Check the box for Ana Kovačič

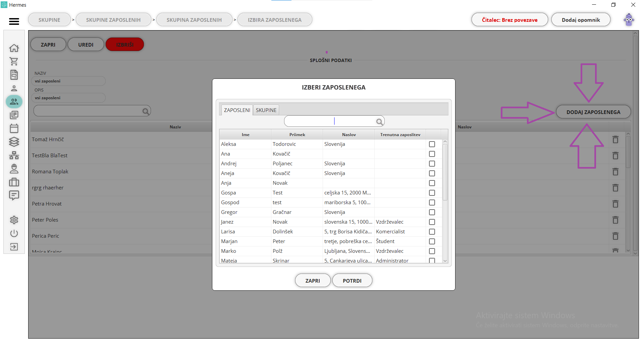point(432,154)
